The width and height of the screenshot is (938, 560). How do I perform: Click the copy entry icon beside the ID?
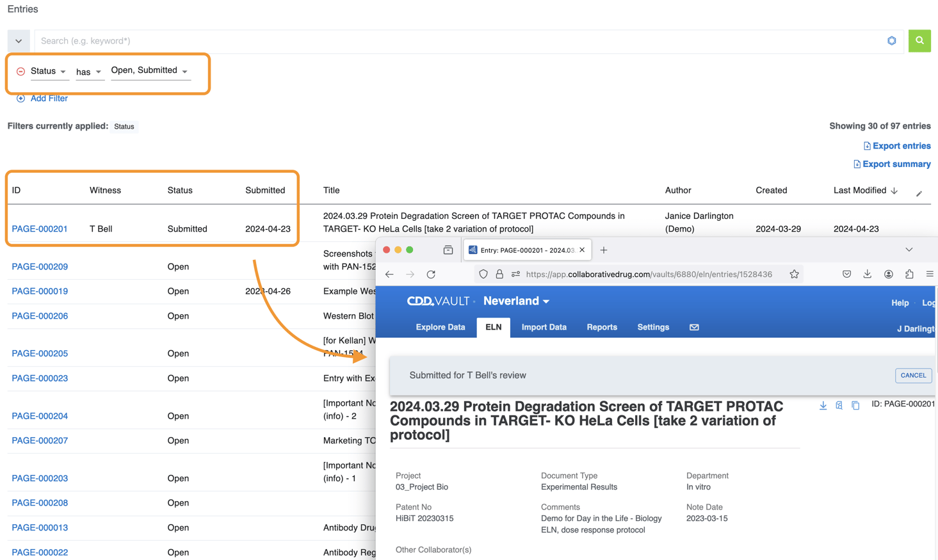[855, 405]
